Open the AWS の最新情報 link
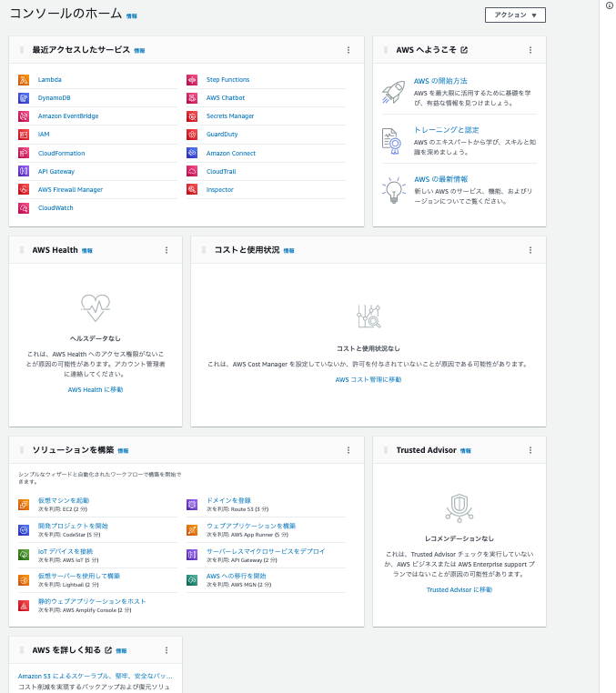 pos(441,179)
